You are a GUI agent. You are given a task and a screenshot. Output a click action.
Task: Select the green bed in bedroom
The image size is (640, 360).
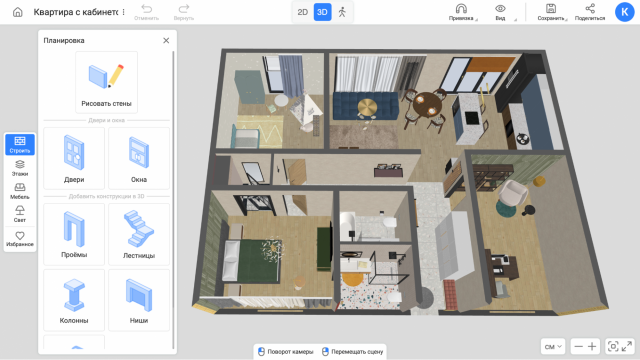(252, 261)
